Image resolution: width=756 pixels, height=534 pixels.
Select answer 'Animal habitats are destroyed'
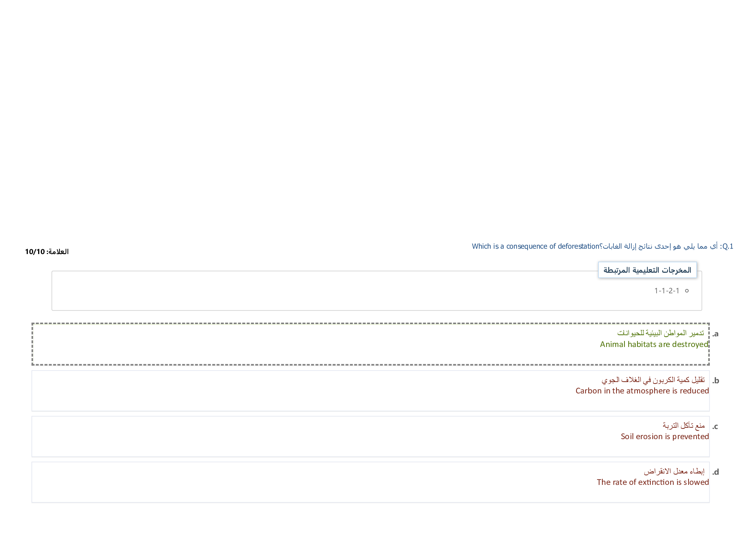click(654, 344)
